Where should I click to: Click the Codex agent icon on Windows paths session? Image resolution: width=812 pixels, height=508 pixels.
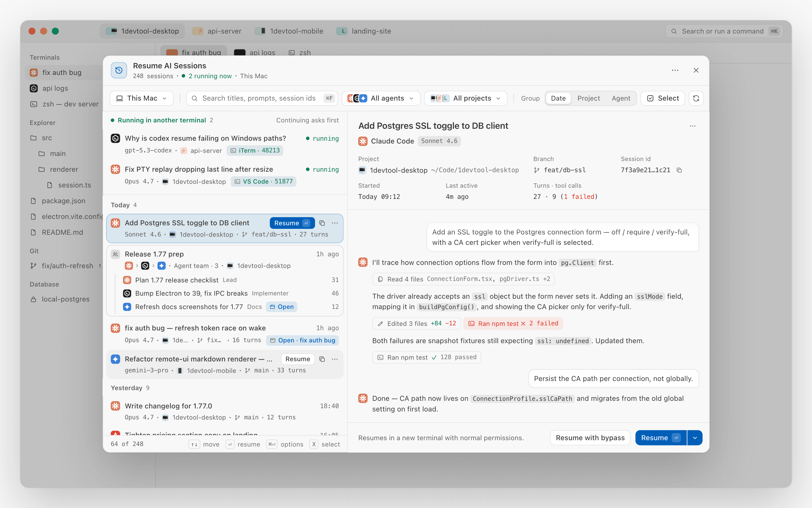pyautogui.click(x=115, y=138)
